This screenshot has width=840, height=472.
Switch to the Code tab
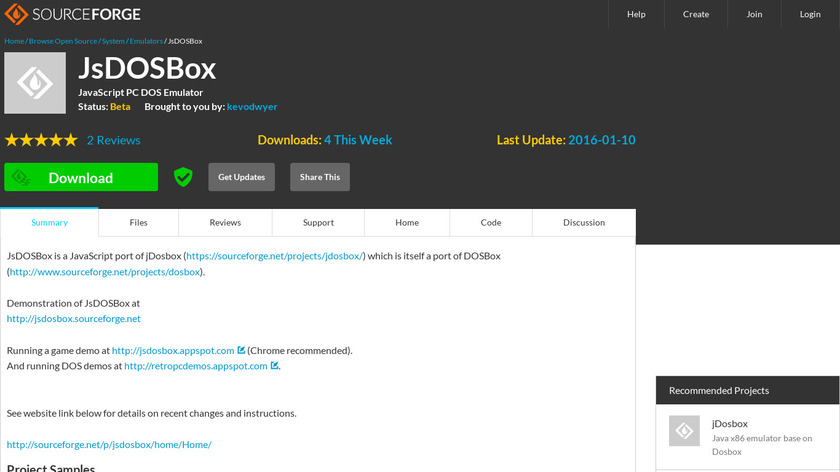point(491,222)
